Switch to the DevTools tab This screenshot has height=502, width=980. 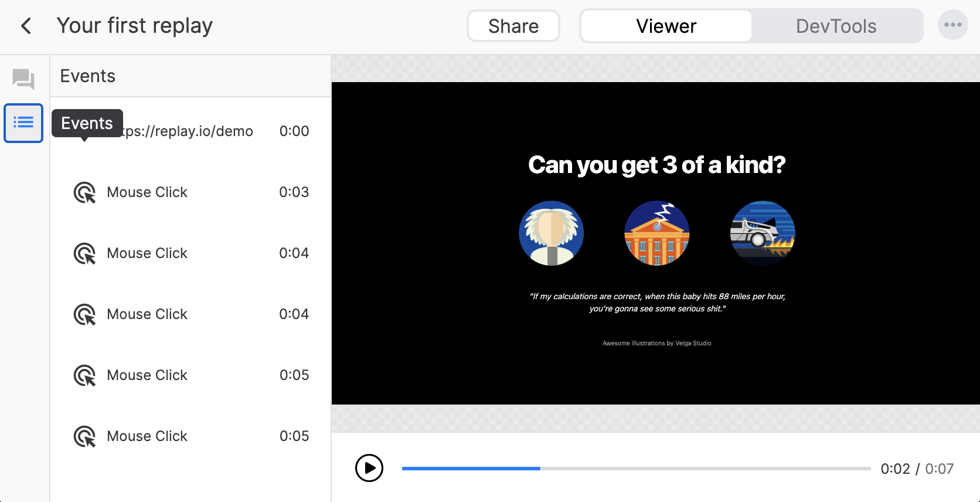(x=836, y=26)
